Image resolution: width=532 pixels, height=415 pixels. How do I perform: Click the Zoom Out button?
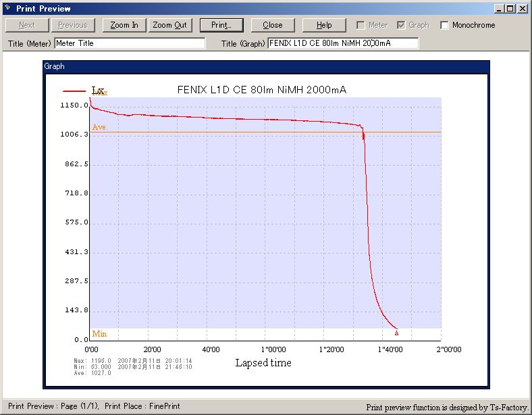tap(170, 25)
